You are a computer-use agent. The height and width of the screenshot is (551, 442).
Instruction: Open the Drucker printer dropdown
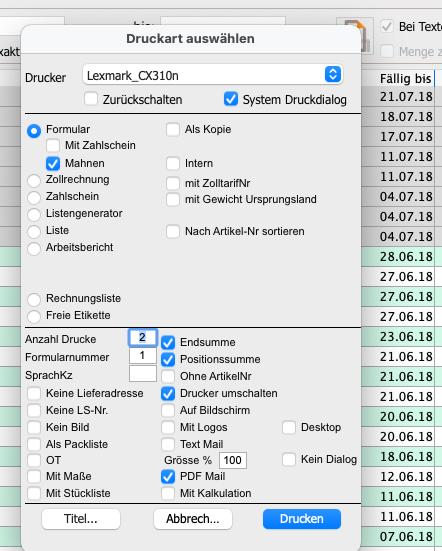click(x=213, y=75)
